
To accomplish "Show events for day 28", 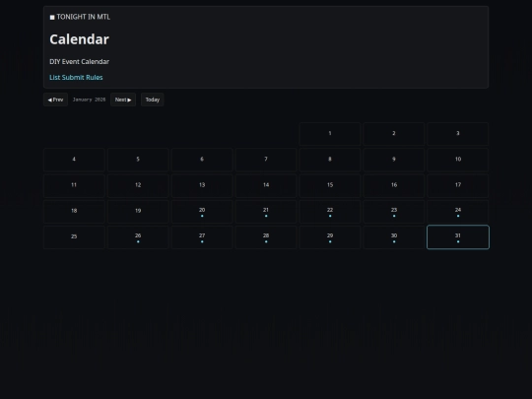I will [266, 236].
